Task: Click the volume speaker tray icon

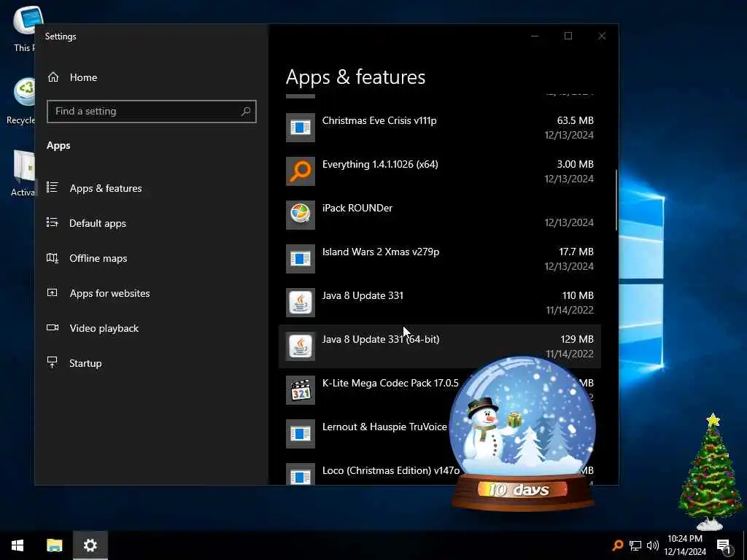Action: pos(653,545)
